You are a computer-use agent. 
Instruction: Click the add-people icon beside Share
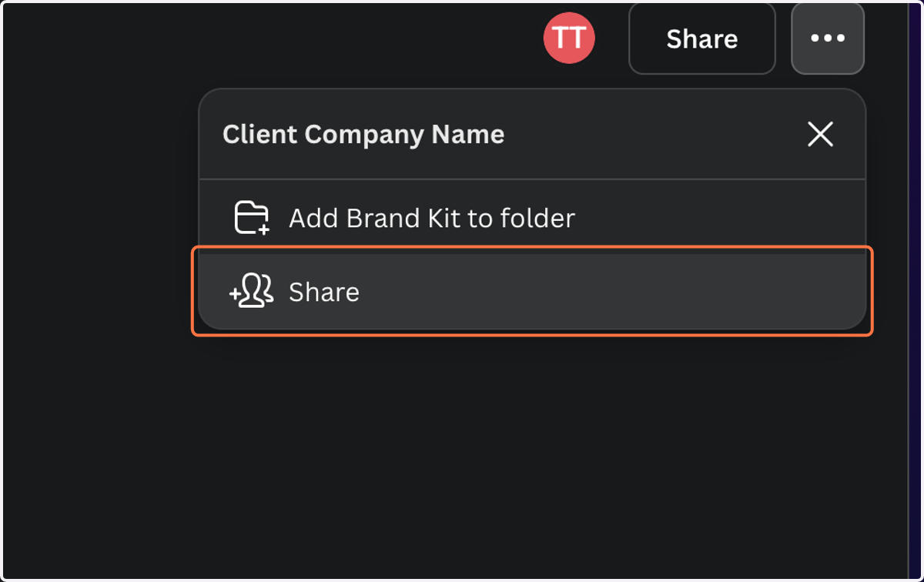[x=252, y=292]
